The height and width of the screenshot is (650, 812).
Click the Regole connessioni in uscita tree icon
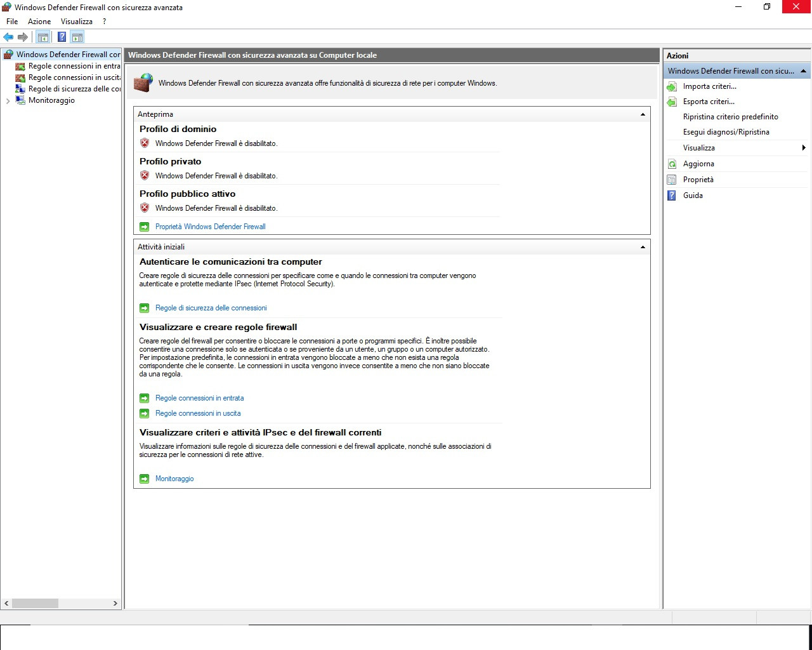(x=20, y=77)
